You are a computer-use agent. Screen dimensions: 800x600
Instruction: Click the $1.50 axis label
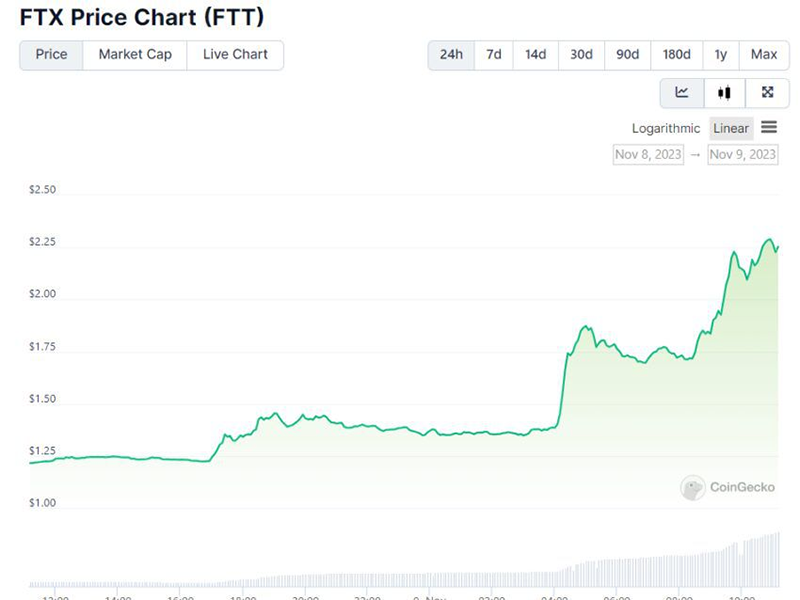tap(42, 399)
